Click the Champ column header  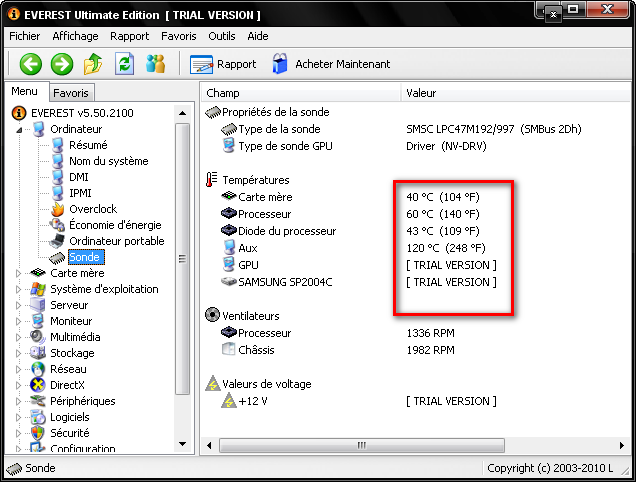click(x=301, y=93)
